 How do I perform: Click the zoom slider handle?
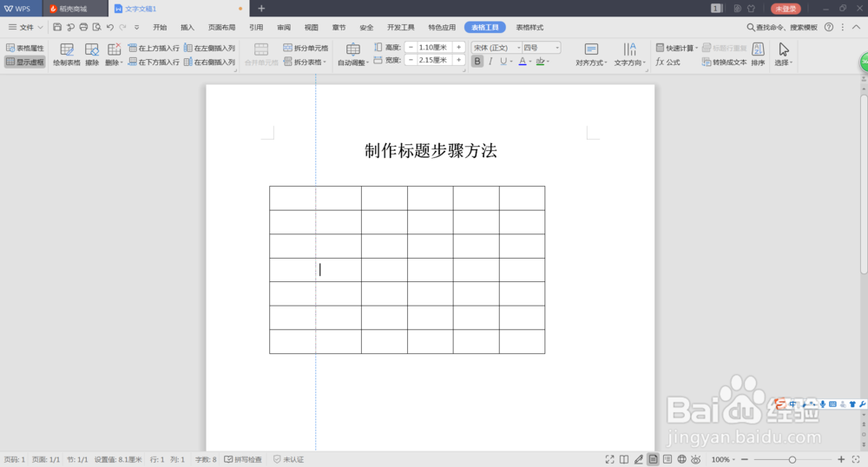(x=792, y=459)
